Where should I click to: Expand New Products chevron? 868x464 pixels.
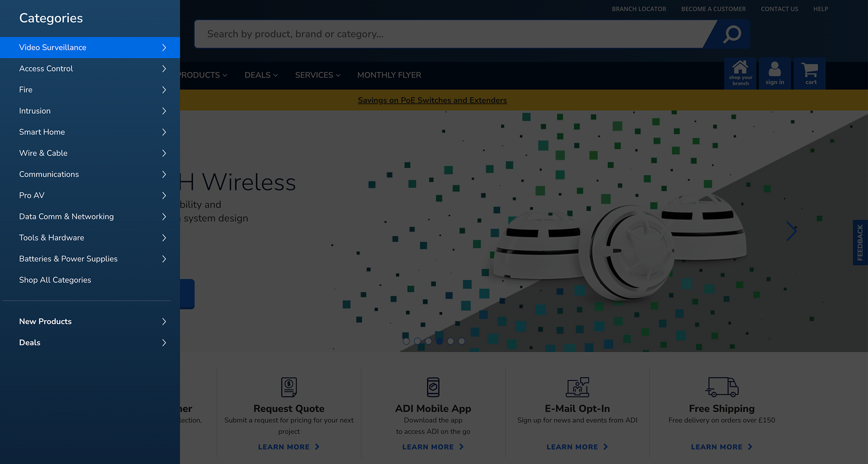click(x=164, y=322)
